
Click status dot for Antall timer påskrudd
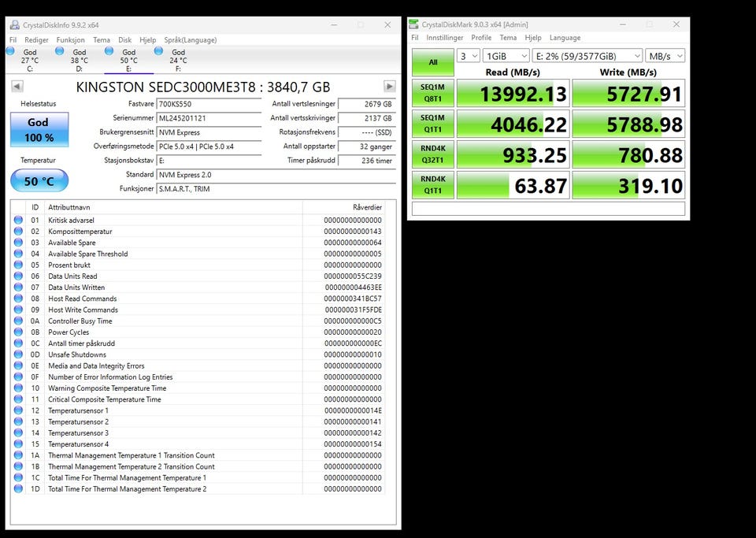(x=18, y=343)
